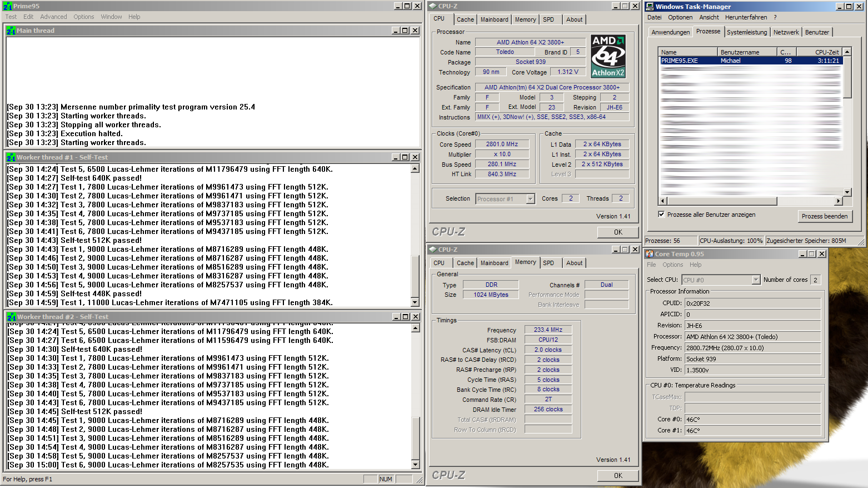Screen dimensions: 868x488
Task: Click Worker thread #2 scroll down arrow
Action: pyautogui.click(x=416, y=464)
